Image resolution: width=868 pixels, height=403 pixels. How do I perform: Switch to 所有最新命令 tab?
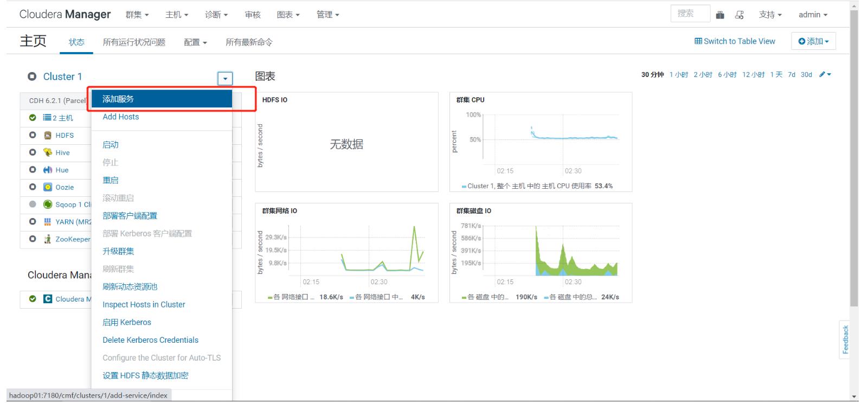click(x=249, y=42)
